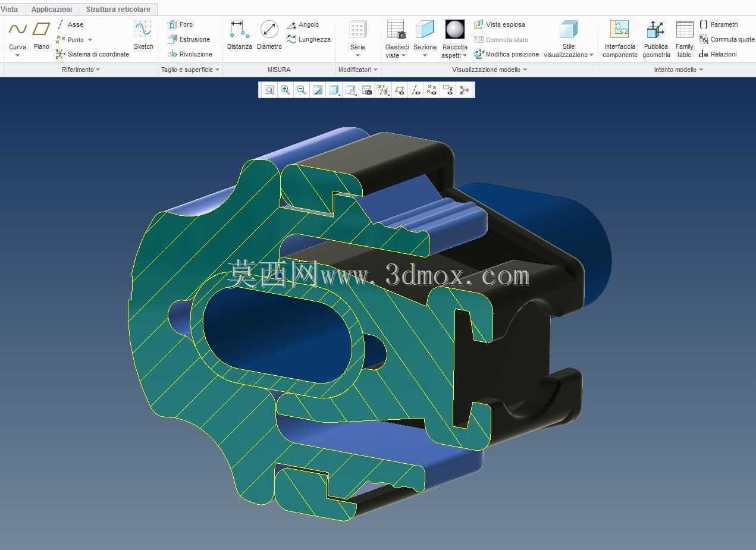
Task: Toggle annotation display visibility
Action: (x=448, y=90)
